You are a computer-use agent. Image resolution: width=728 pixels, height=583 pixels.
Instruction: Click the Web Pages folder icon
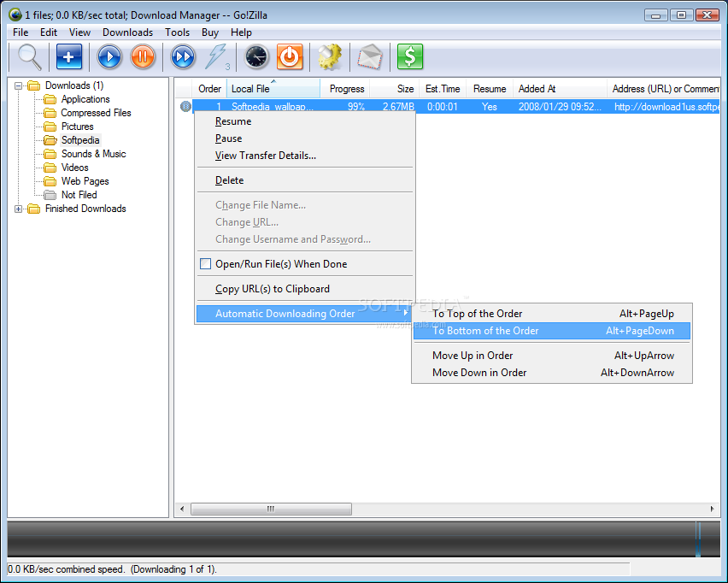[x=50, y=181]
